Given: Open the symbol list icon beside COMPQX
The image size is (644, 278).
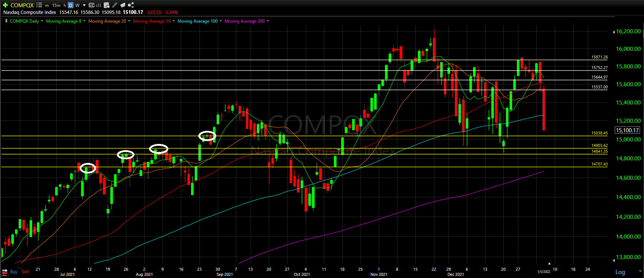Looking at the screenshot, I should [x=39, y=5].
